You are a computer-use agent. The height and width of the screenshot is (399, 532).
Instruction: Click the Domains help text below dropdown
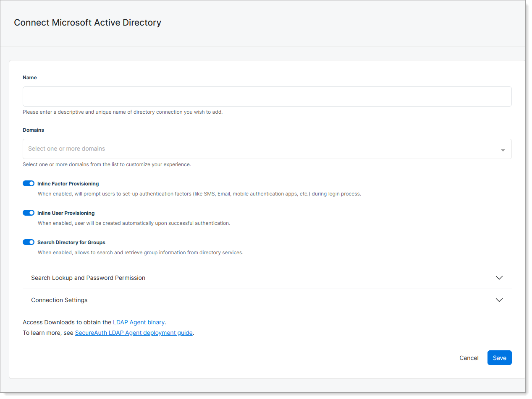(x=107, y=164)
